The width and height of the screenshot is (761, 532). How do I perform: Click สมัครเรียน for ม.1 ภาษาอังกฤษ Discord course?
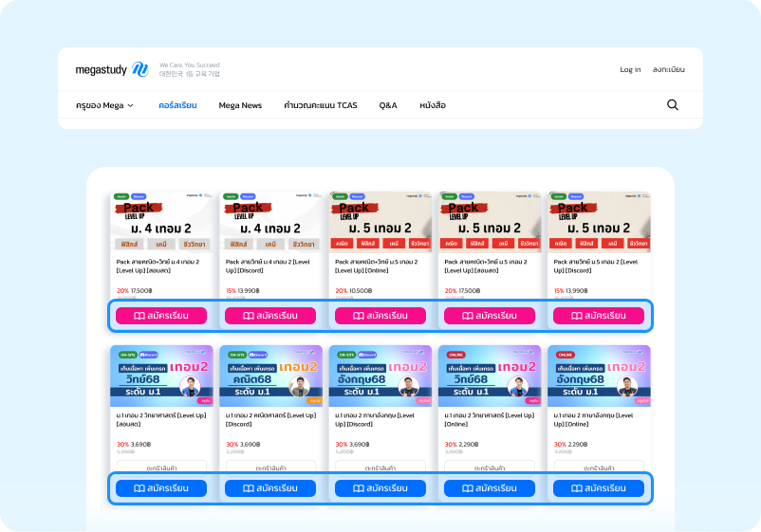tap(380, 488)
